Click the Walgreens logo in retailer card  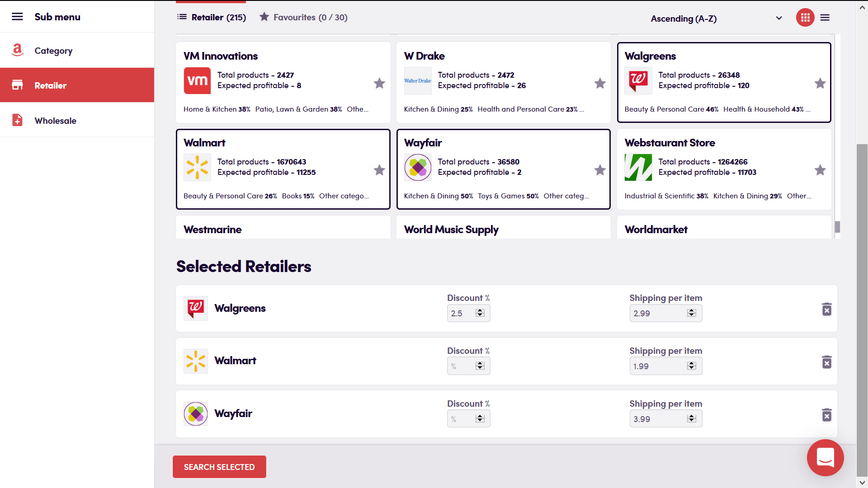(638, 80)
